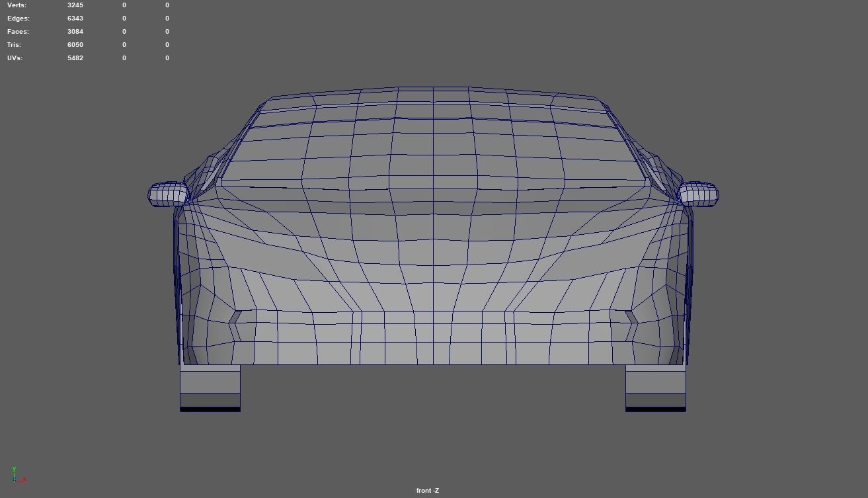The height and width of the screenshot is (498, 868).
Task: Select the car's right side mirror mesh
Action: click(x=699, y=194)
